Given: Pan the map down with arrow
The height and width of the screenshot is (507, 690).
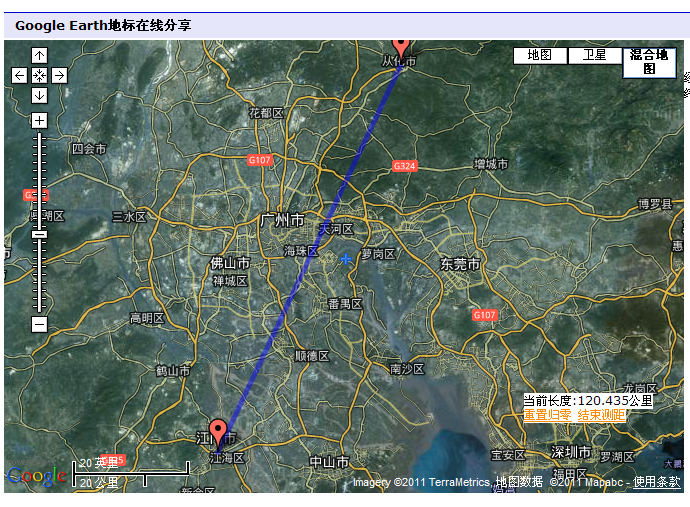Looking at the screenshot, I should pyautogui.click(x=40, y=96).
